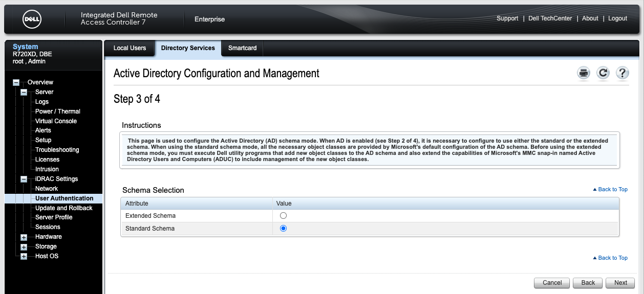
Task: Select the Extended Schema radio button
Action: (283, 216)
